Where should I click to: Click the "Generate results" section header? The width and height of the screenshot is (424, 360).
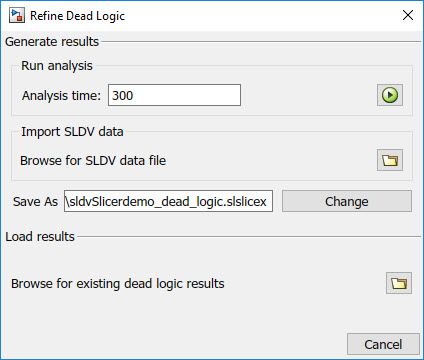point(52,42)
